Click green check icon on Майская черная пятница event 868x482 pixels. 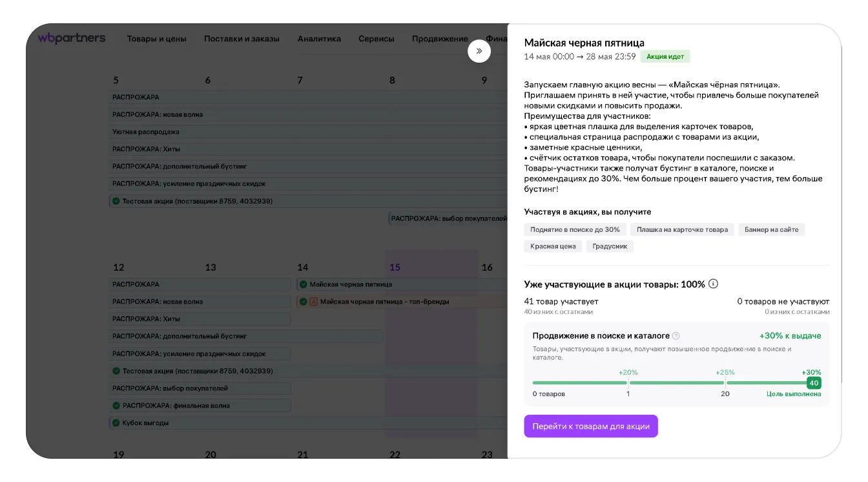tap(303, 284)
